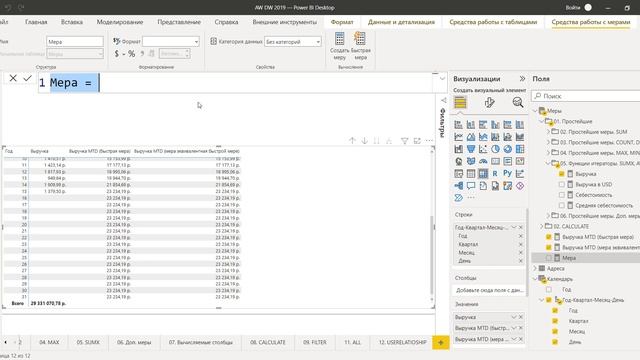
Task: Select the gauge visual
Action: [483, 161]
